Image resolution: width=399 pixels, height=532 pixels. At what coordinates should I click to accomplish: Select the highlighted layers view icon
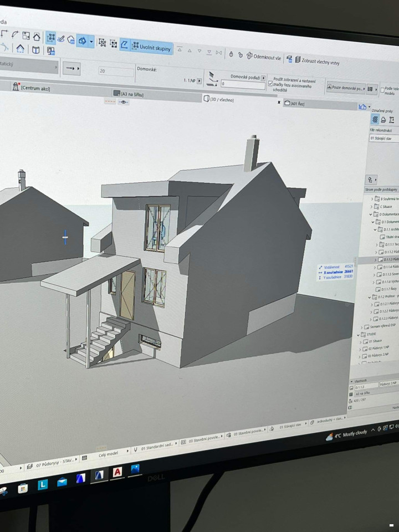(x=375, y=119)
